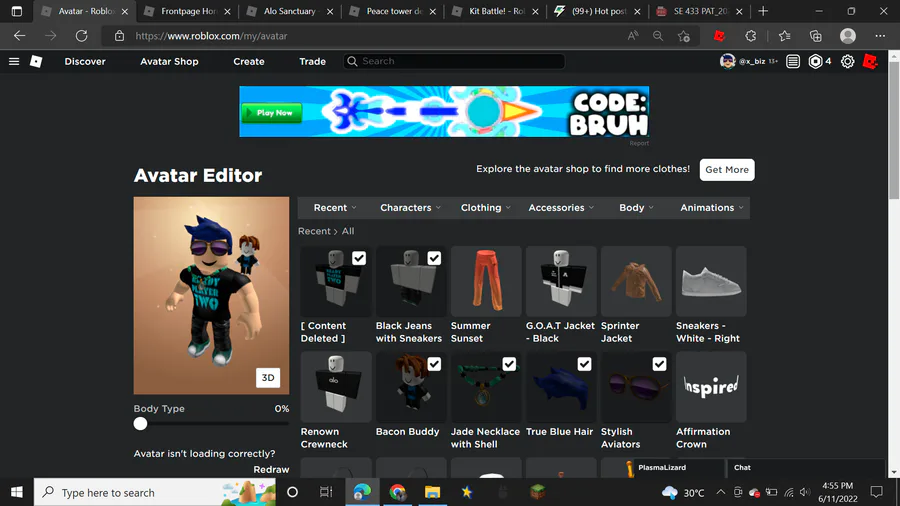The image size is (900, 506).
Task: Click the Body Type slider handle
Action: [140, 424]
